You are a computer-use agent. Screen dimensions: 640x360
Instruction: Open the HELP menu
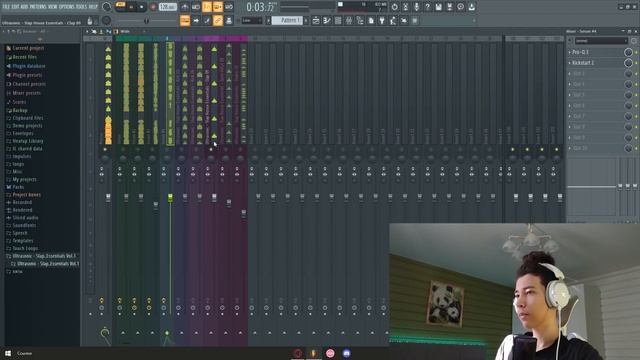[93, 7]
